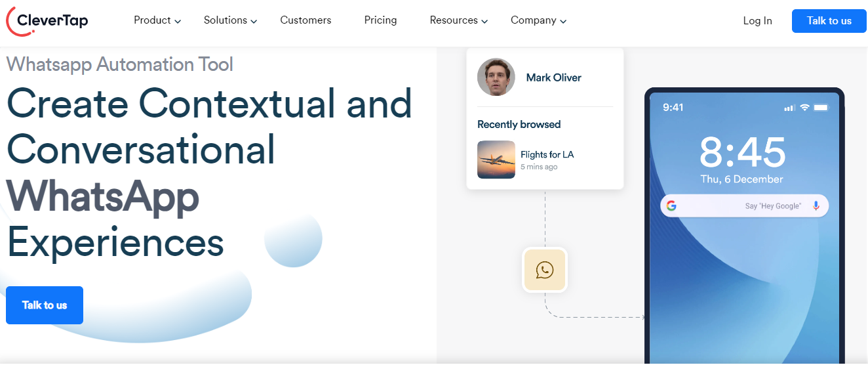This screenshot has width=868, height=365.
Task: Click the CleverTap logo
Action: (x=47, y=21)
